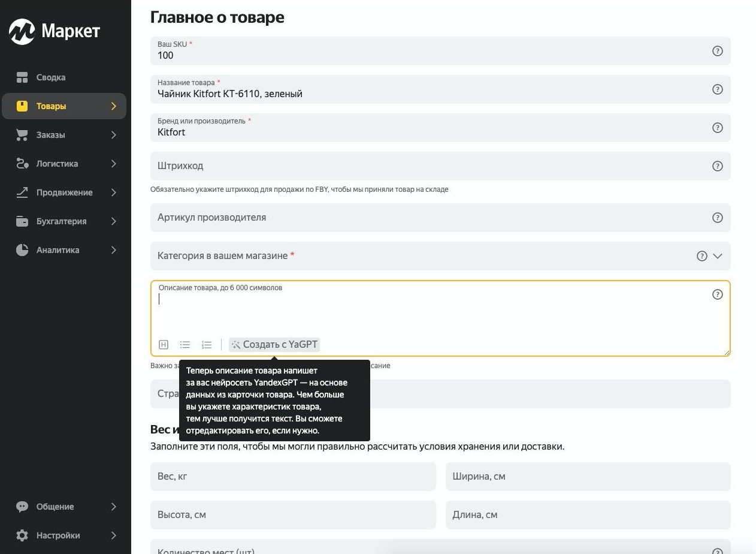The width and height of the screenshot is (756, 554).
Task: Go to Продвижение section
Action: pyautogui.click(x=64, y=192)
